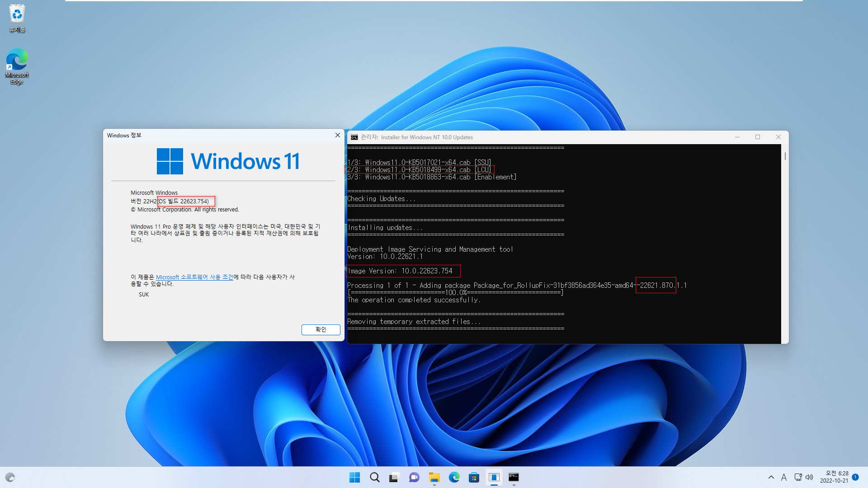Minimize the Installer command prompt window
The image size is (868, 488).
[x=737, y=137]
